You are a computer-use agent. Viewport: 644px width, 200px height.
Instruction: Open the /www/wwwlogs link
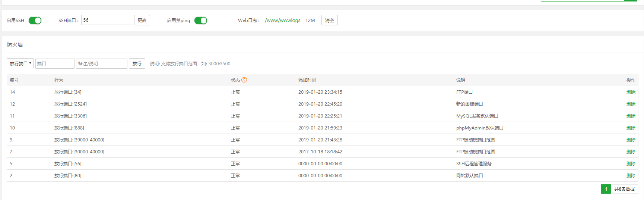point(282,21)
